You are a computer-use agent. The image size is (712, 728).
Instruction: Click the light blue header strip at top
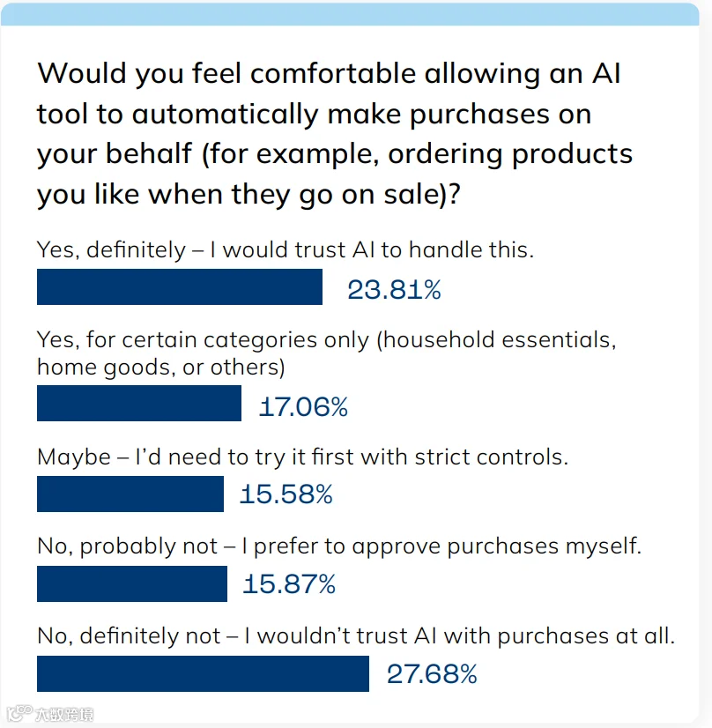pyautogui.click(x=350, y=14)
